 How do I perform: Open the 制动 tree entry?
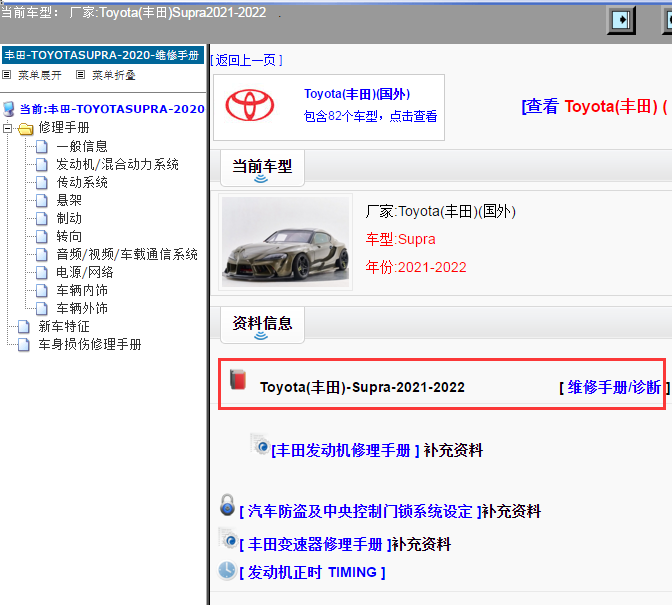[69, 219]
